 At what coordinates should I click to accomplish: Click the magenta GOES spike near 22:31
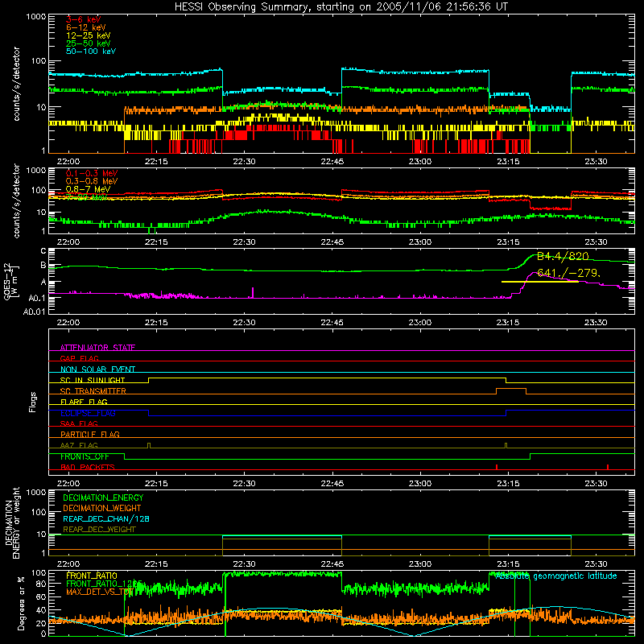[x=253, y=292]
